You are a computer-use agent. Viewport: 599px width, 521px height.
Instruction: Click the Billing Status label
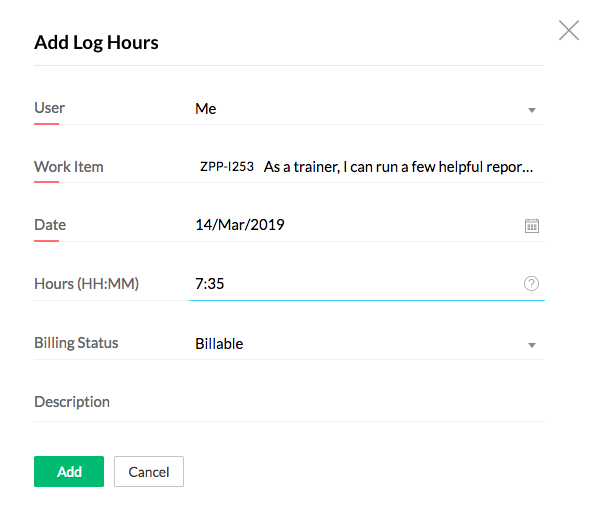pos(76,343)
